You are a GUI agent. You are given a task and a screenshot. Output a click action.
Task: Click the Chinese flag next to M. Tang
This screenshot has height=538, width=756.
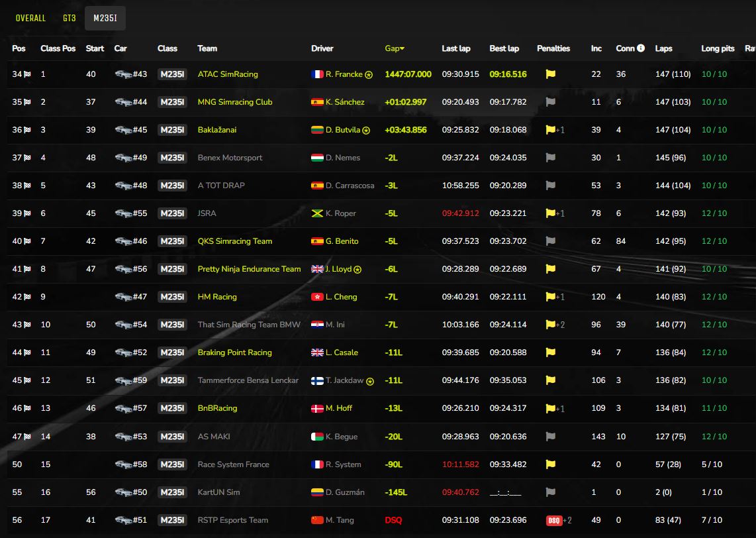[x=317, y=520]
